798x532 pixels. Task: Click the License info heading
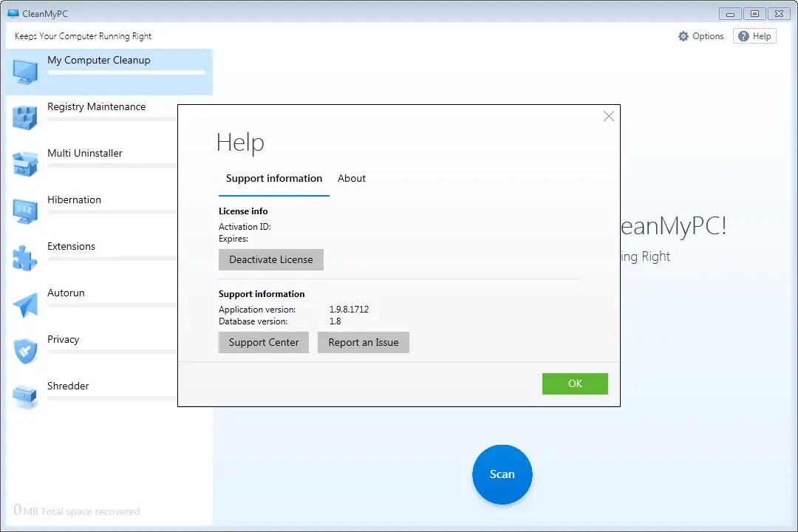pos(243,211)
